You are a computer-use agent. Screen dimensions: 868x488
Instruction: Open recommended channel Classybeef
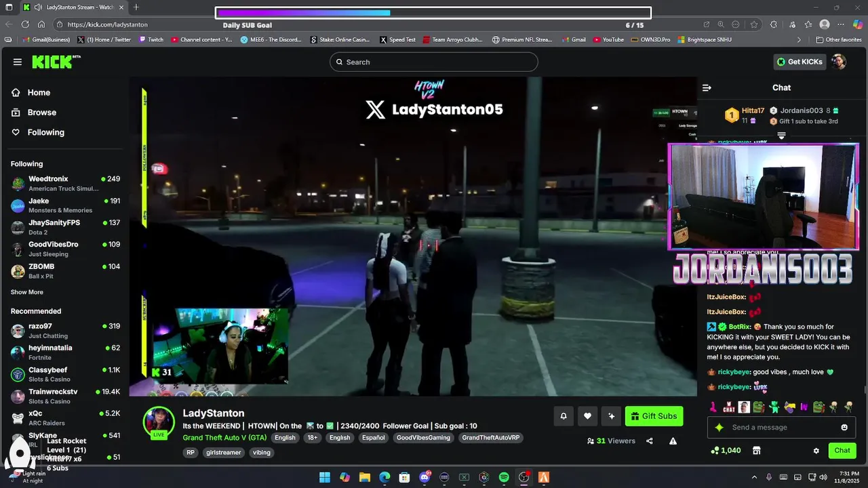(x=65, y=374)
